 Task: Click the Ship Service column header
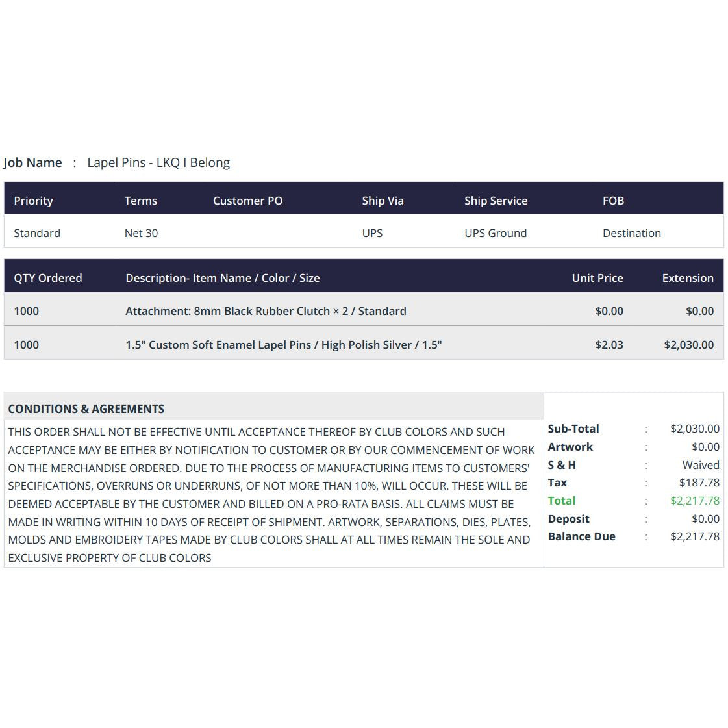tap(496, 201)
